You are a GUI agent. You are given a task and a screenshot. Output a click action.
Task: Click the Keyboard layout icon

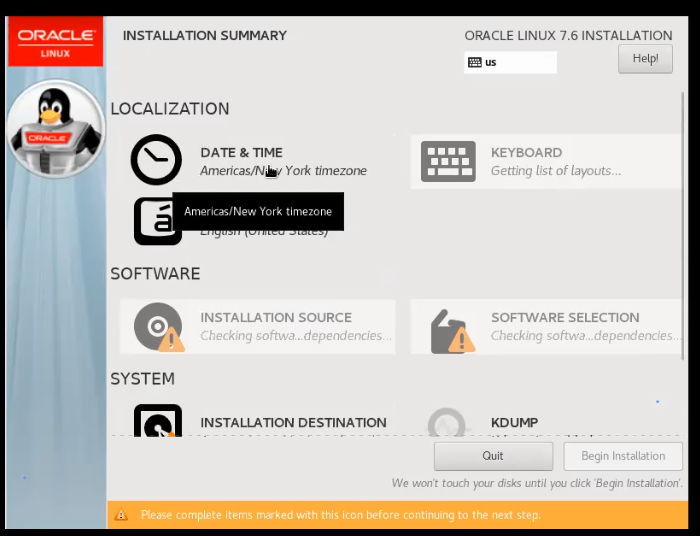click(x=448, y=161)
